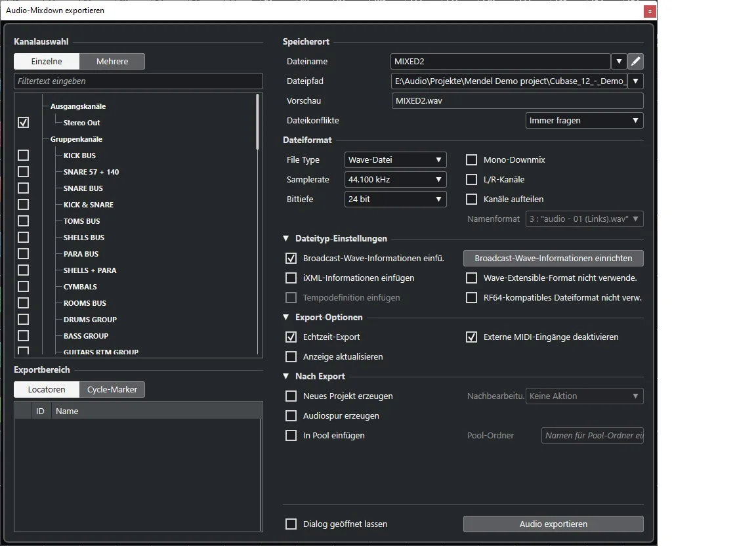Check the ROOMS BUS checkbox
Screen dimensions: 756x546
[x=23, y=303]
